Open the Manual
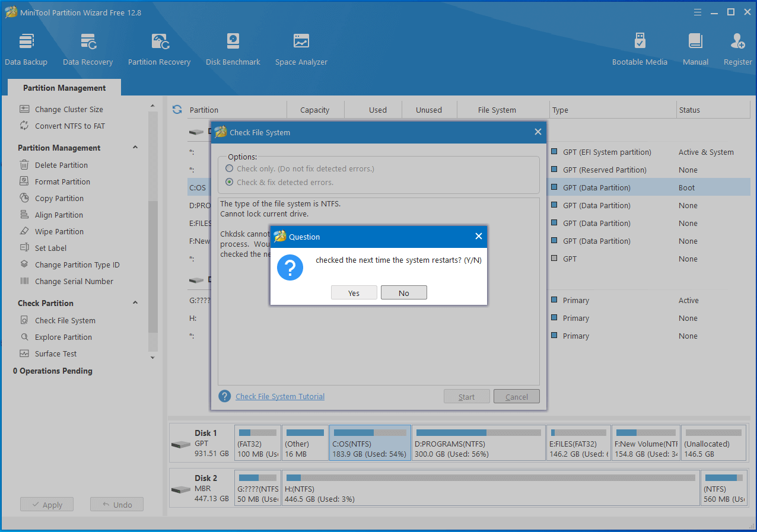The height and width of the screenshot is (532, 757). (x=695, y=50)
